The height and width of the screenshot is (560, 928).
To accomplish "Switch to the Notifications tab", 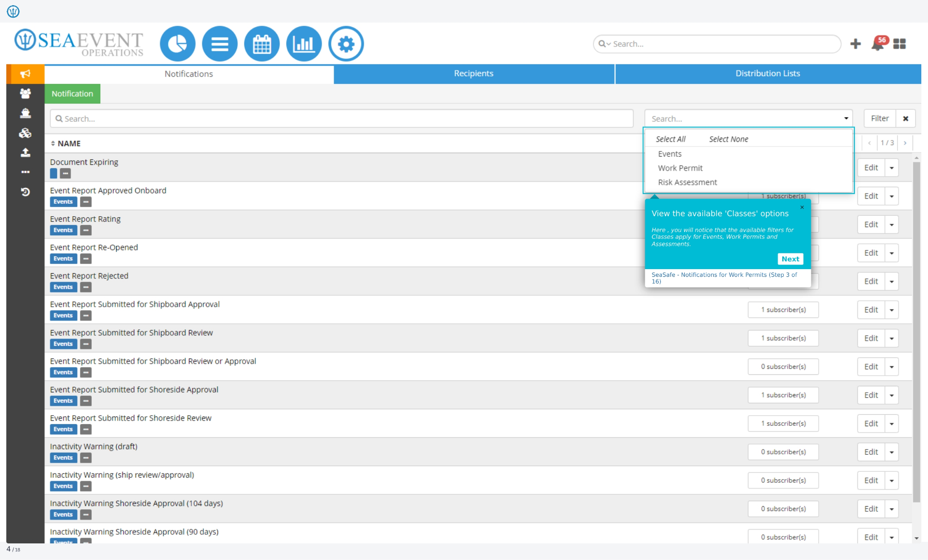I will click(x=189, y=74).
